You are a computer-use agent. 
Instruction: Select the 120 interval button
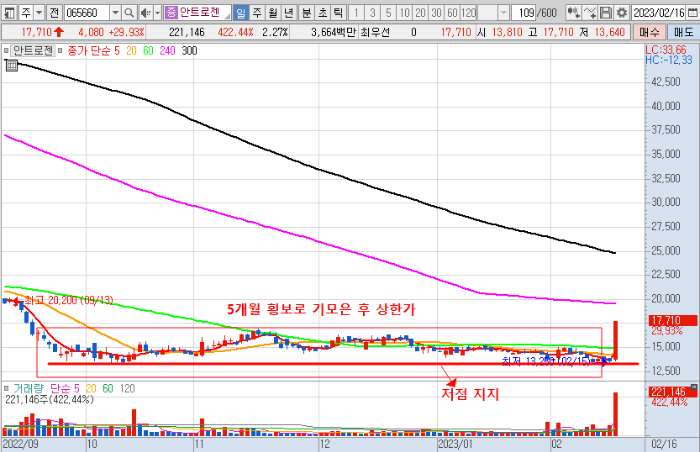coord(469,13)
